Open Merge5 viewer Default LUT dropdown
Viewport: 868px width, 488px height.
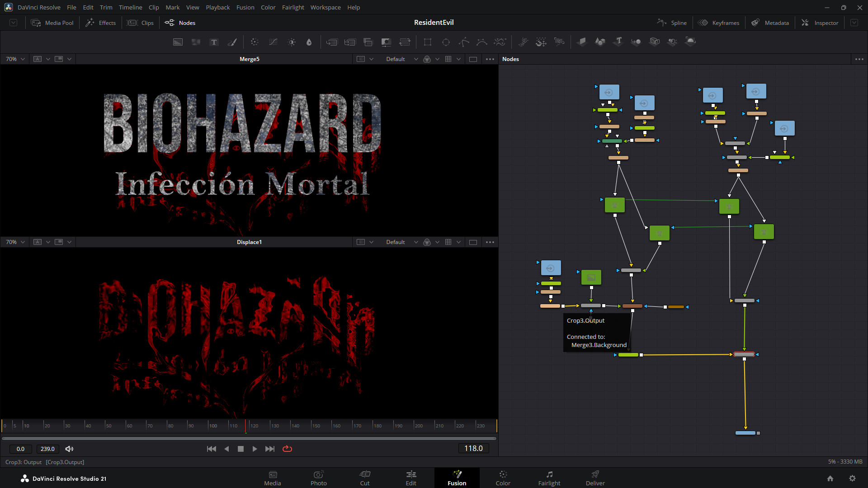pyautogui.click(x=402, y=59)
